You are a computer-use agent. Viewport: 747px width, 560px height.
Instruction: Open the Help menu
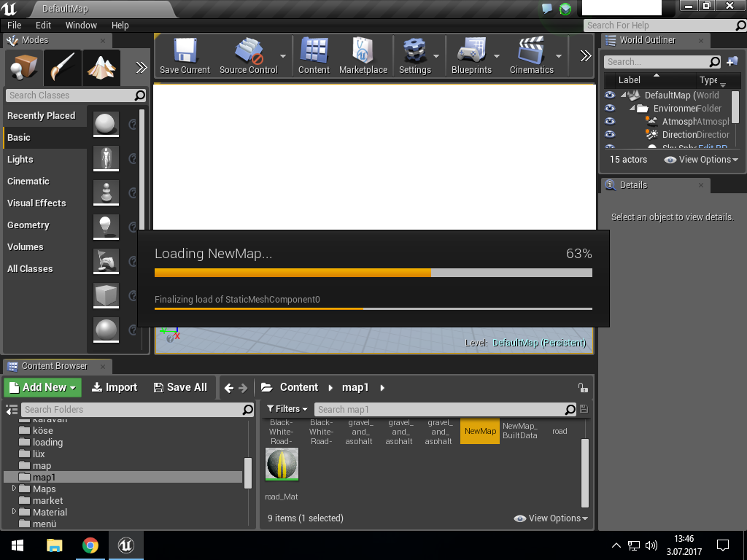point(120,26)
